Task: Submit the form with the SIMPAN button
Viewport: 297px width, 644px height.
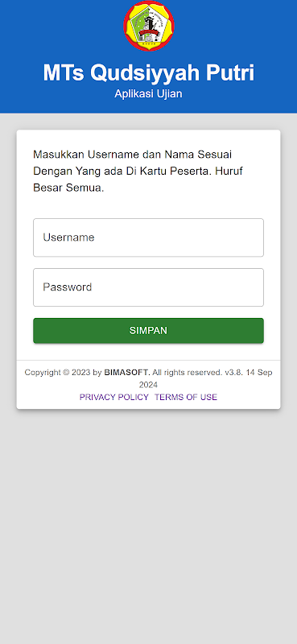Action: 148,331
